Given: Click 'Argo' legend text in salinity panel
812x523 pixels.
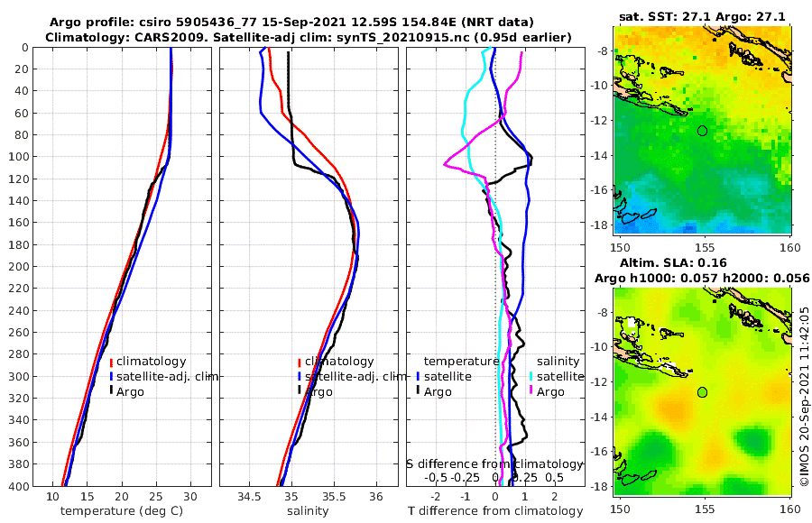Looking at the screenshot, I should (x=318, y=392).
